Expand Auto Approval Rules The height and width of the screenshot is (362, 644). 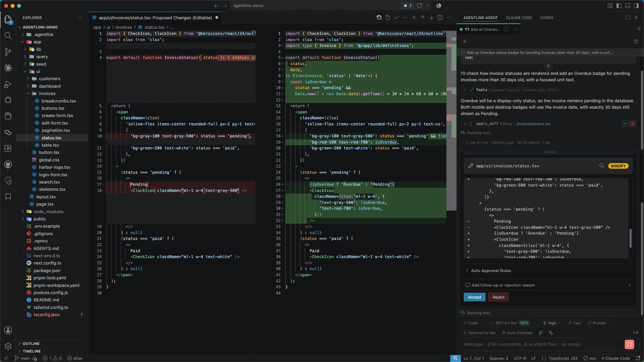(491, 271)
